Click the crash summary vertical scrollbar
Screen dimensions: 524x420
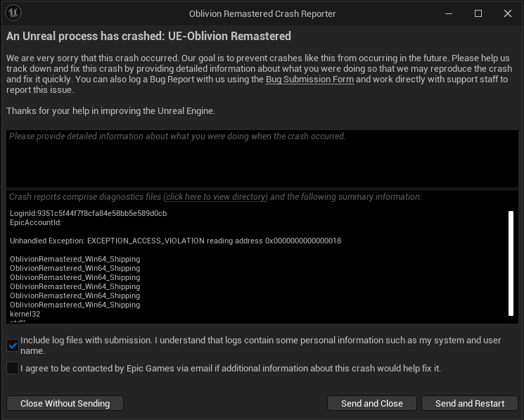tap(511, 263)
